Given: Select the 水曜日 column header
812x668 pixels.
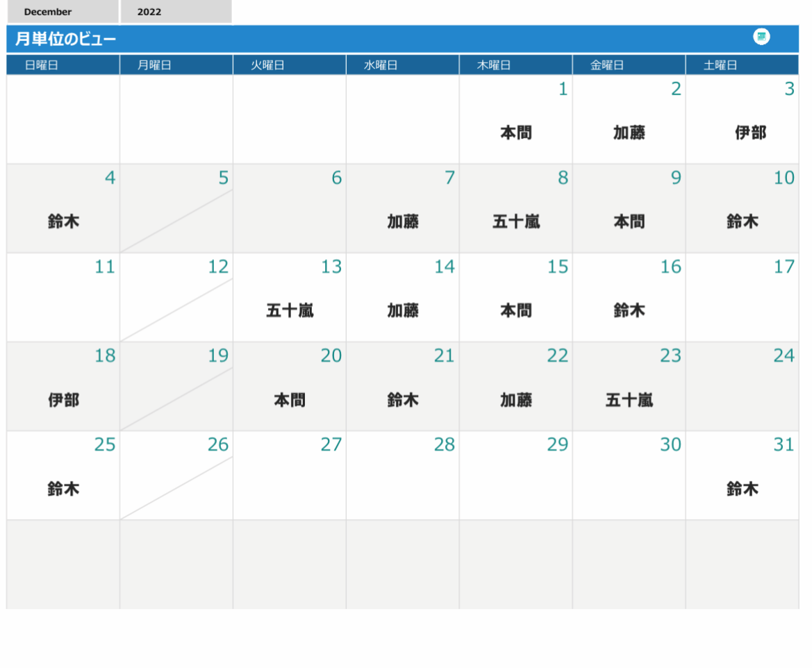Looking at the screenshot, I should 381,65.
